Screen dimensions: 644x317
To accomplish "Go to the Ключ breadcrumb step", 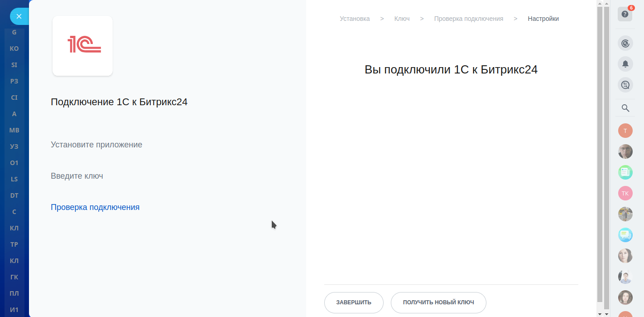I will pos(402,19).
